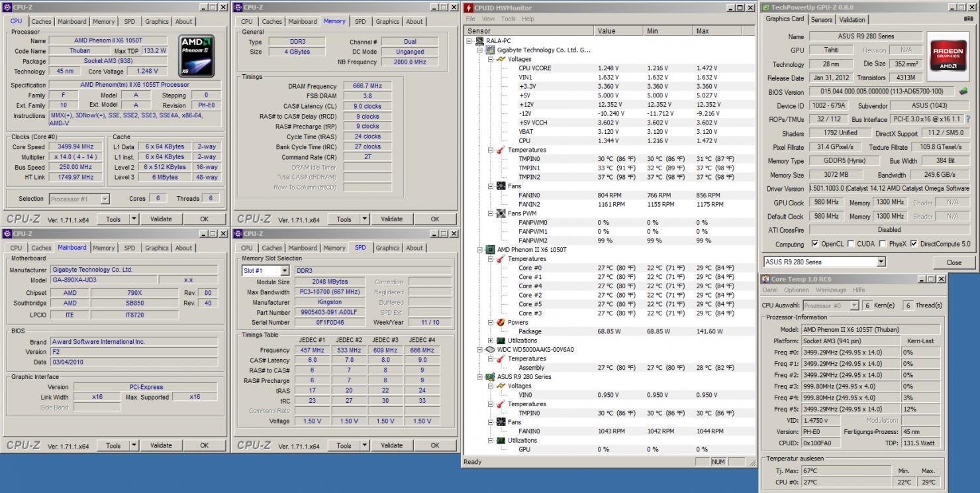This screenshot has width=980, height=493.
Task: Toggle the OpenCL checkbox in GPU-Z
Action: coord(814,244)
